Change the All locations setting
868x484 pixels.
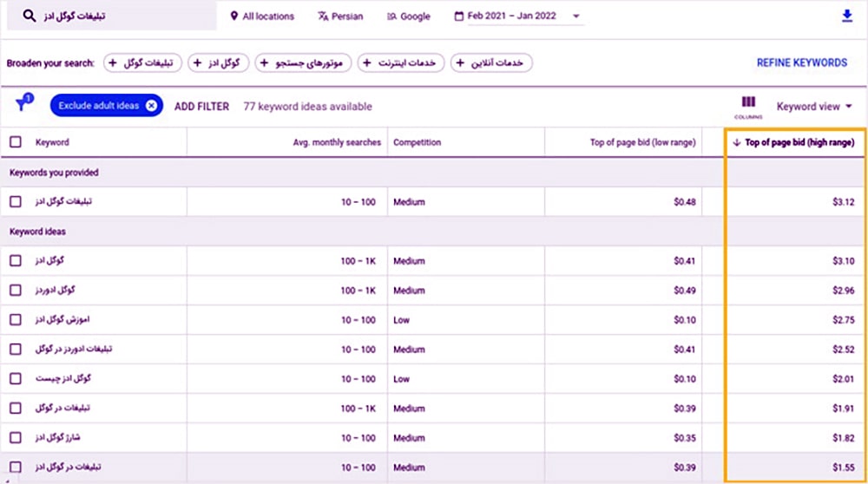pyautogui.click(x=262, y=16)
